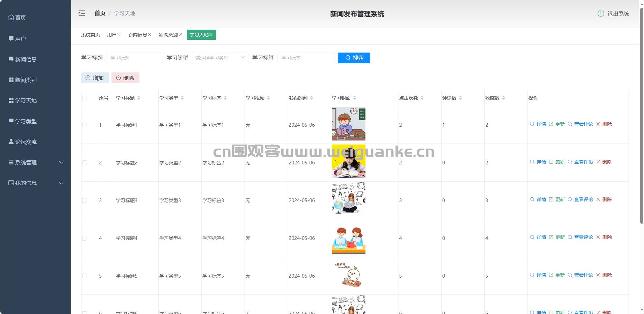Click sort arrows on 发布时间 column

312,98
